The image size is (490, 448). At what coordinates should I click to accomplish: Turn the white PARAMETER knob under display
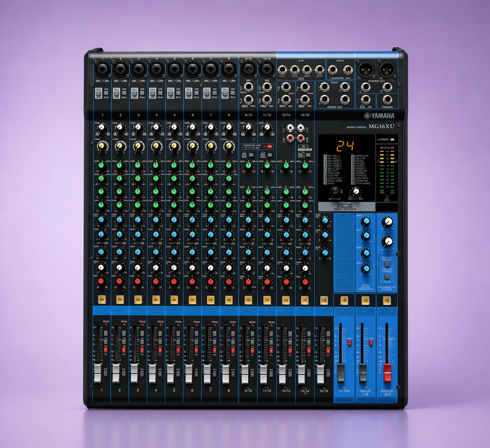pos(356,192)
